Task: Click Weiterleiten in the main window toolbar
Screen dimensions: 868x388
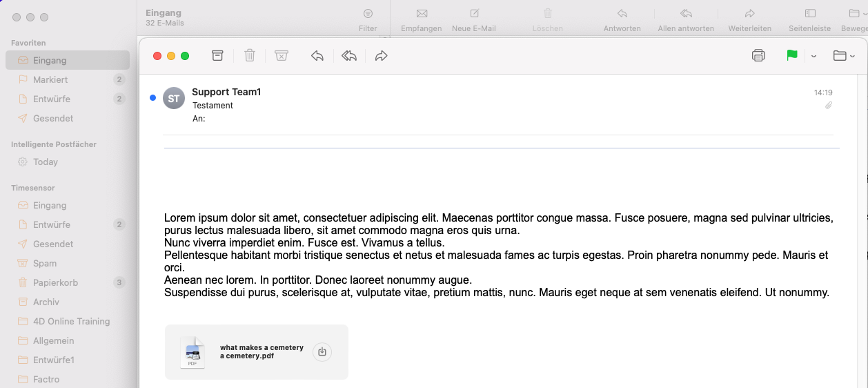Action: [x=750, y=20]
